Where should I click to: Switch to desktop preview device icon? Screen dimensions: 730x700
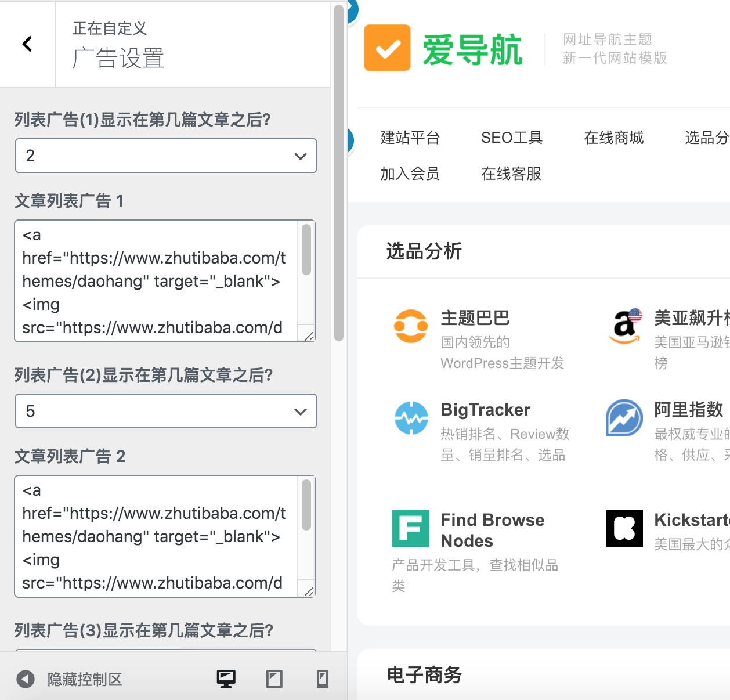[x=226, y=679]
